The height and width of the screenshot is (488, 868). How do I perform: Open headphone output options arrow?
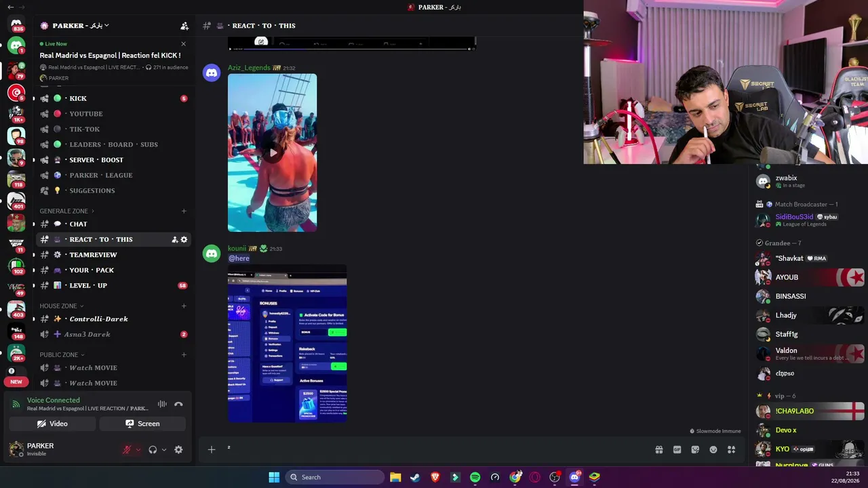click(163, 449)
